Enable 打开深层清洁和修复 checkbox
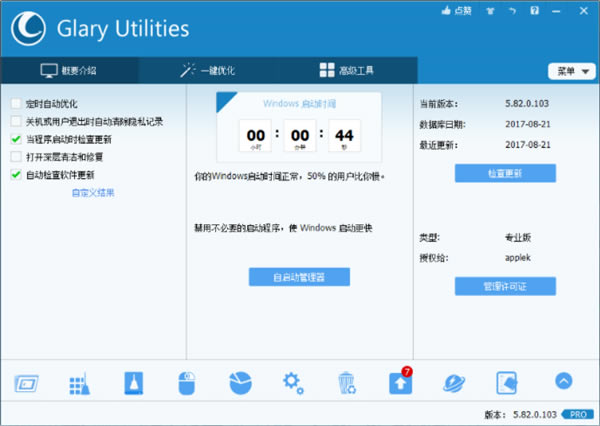 [x=16, y=157]
